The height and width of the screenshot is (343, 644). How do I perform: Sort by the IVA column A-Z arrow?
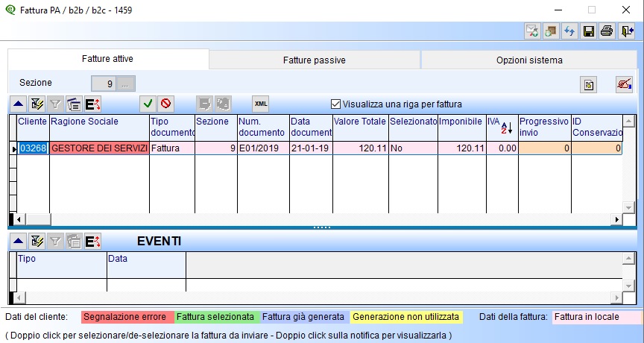coord(505,128)
